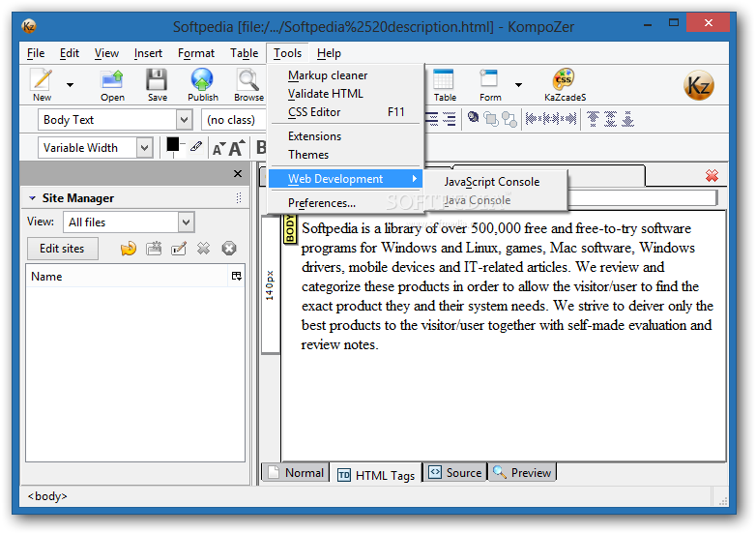Image resolution: width=756 pixels, height=534 pixels.
Task: Open JavaScript Console submenu item
Action: tap(495, 182)
